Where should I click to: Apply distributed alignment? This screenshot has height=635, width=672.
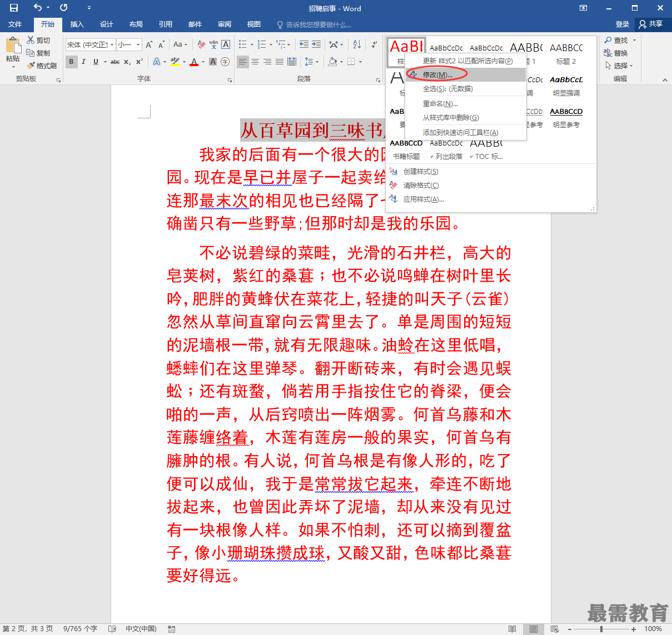pos(292,62)
